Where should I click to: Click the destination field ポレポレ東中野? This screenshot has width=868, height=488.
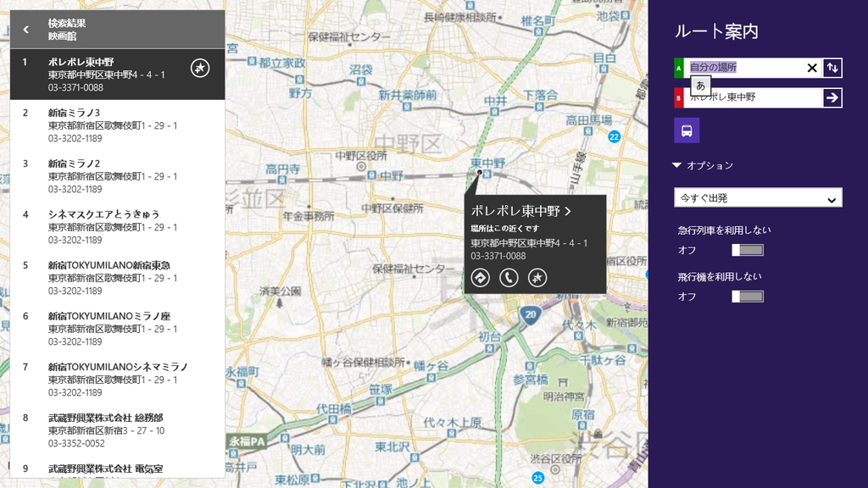point(754,98)
